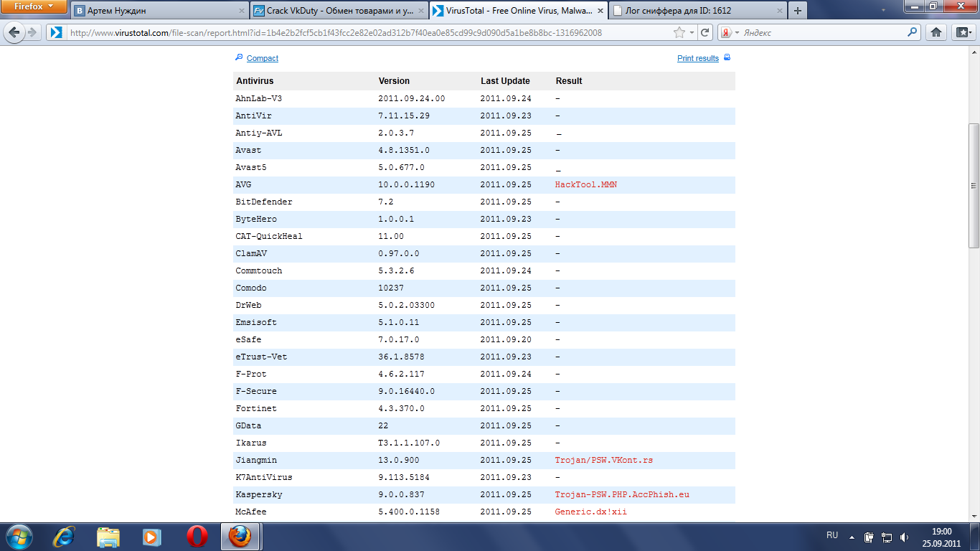Launch Opera browser from the taskbar
This screenshot has width=980, height=551.
click(x=197, y=537)
